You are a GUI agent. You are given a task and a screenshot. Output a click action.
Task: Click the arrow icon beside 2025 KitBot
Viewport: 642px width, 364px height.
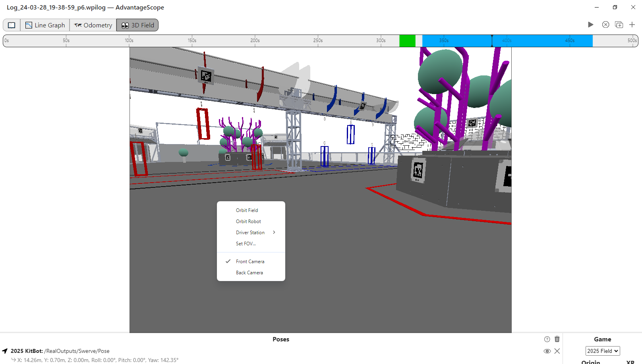(5, 351)
